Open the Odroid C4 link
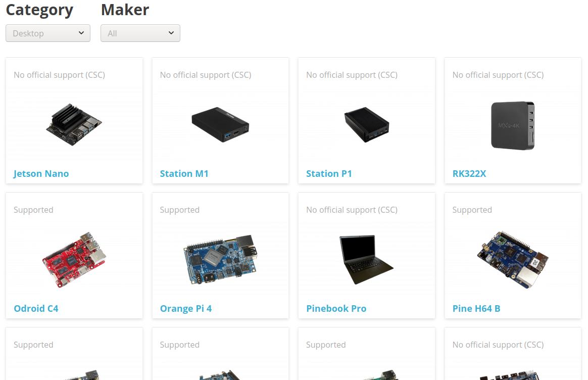 [x=36, y=309]
